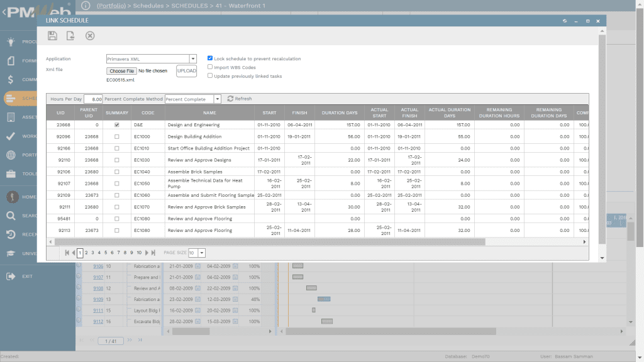Screen dimensions: 644x362
Task: Open task link 9106 in background schedule
Action: (98, 266)
